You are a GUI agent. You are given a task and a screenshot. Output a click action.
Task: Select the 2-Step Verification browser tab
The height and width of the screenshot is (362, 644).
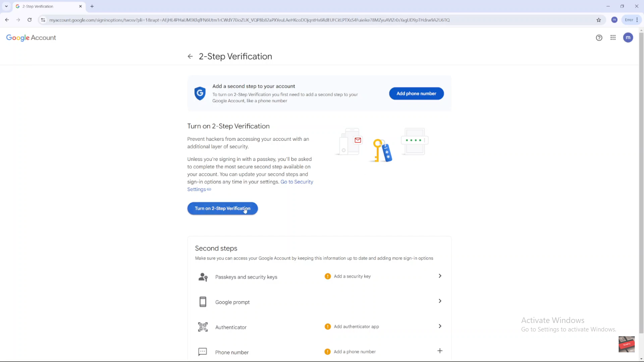48,6
